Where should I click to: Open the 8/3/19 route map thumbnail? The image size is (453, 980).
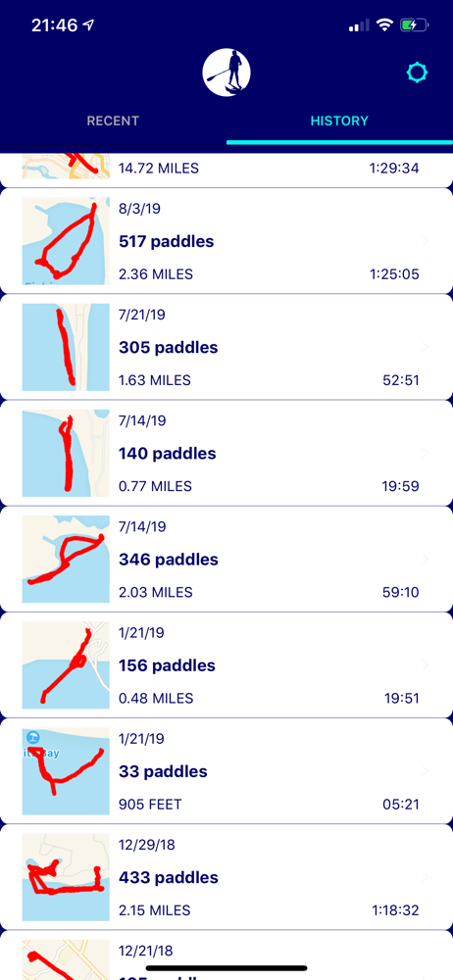coord(66,241)
